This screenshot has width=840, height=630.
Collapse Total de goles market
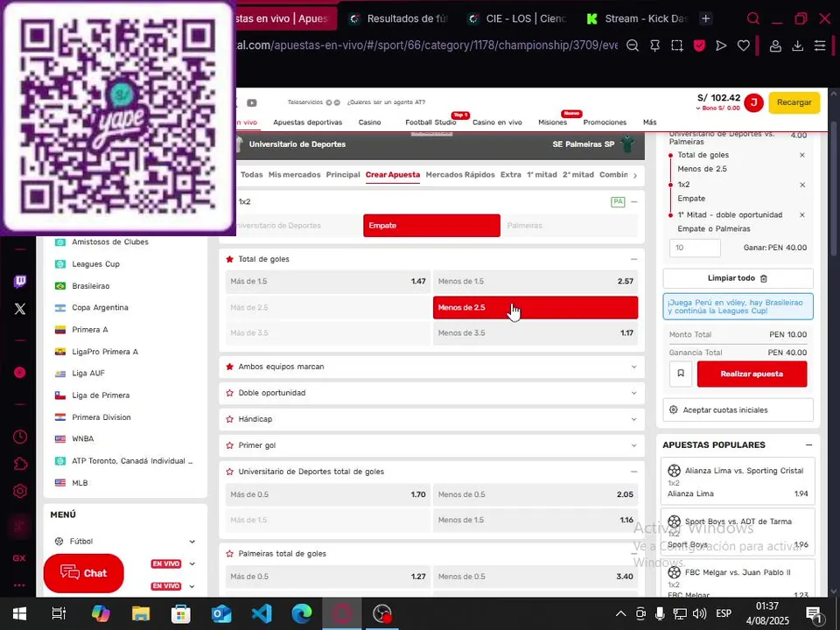point(633,259)
